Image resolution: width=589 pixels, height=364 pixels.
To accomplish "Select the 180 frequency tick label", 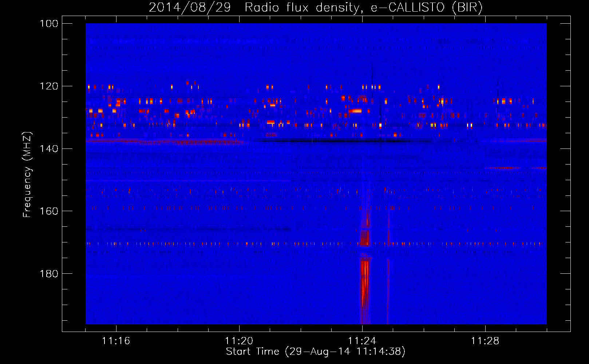I will [49, 274].
